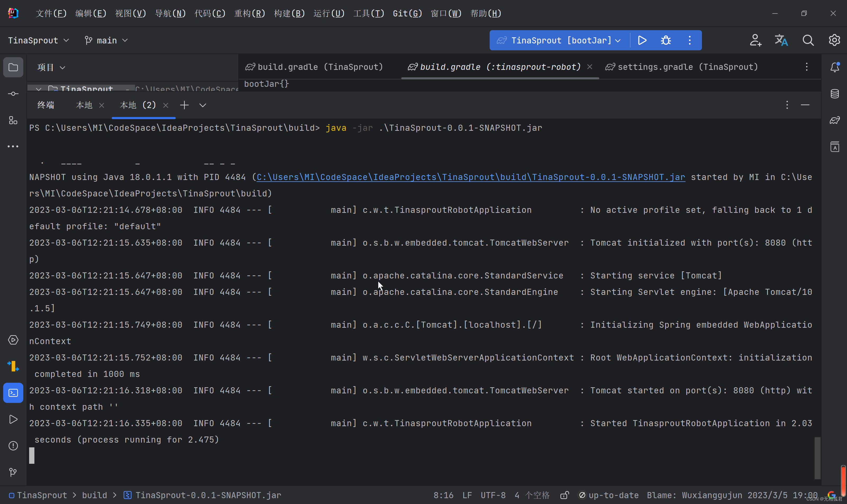Click the Account/Profile icon
Image resolution: width=847 pixels, height=504 pixels.
(x=755, y=40)
